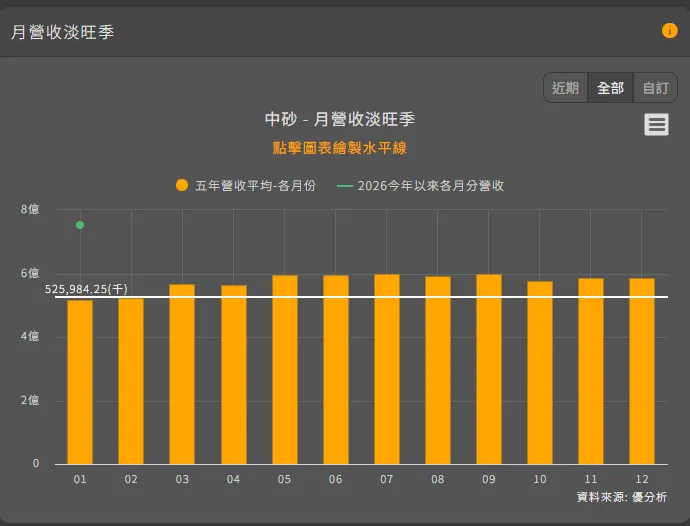
Task: Click the 525,984.25(千) horizontal line label
Action: coord(86,289)
